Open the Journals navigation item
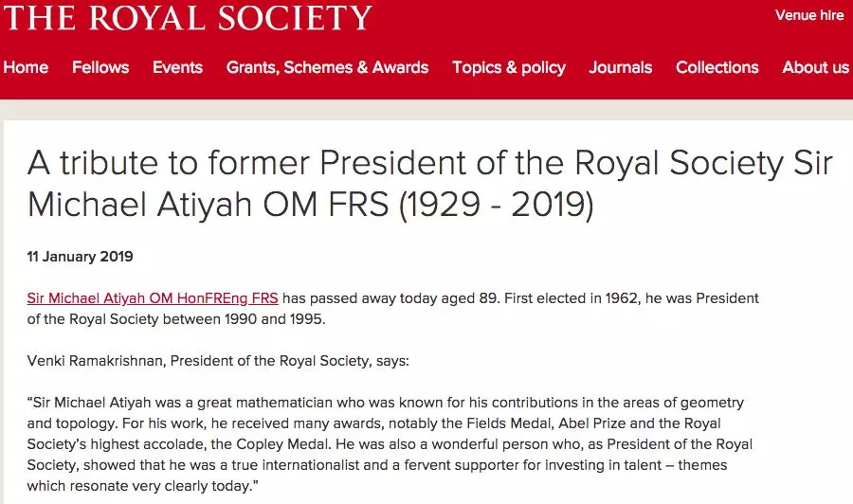The height and width of the screenshot is (504, 853). pos(621,67)
